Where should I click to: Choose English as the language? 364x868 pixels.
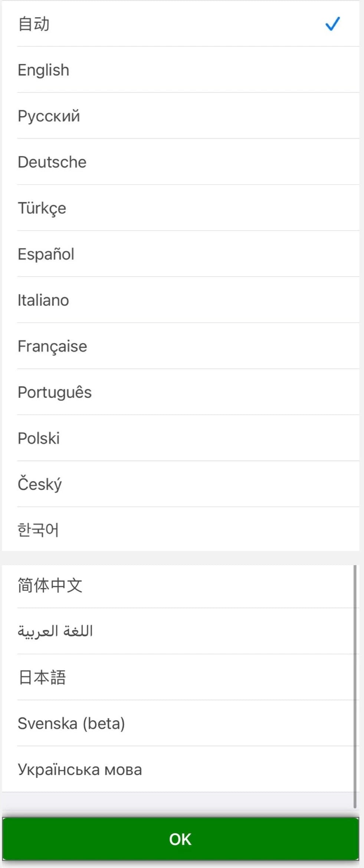tap(43, 70)
